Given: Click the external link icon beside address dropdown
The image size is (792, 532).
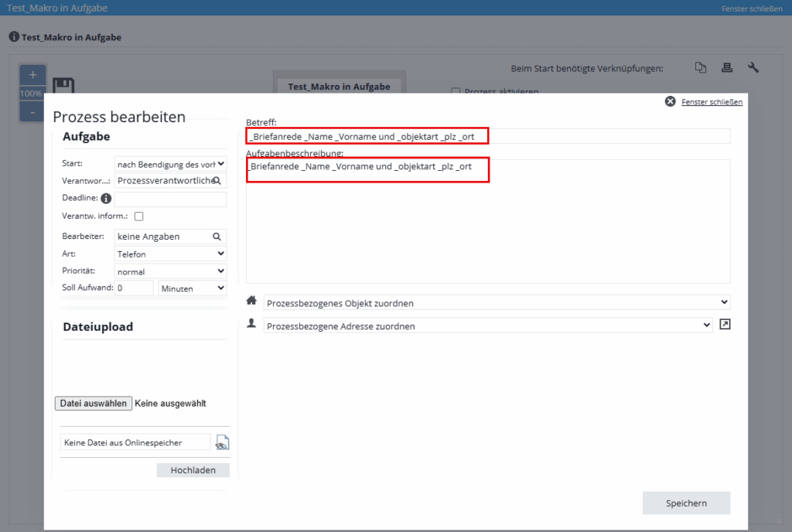Looking at the screenshot, I should tap(725, 325).
